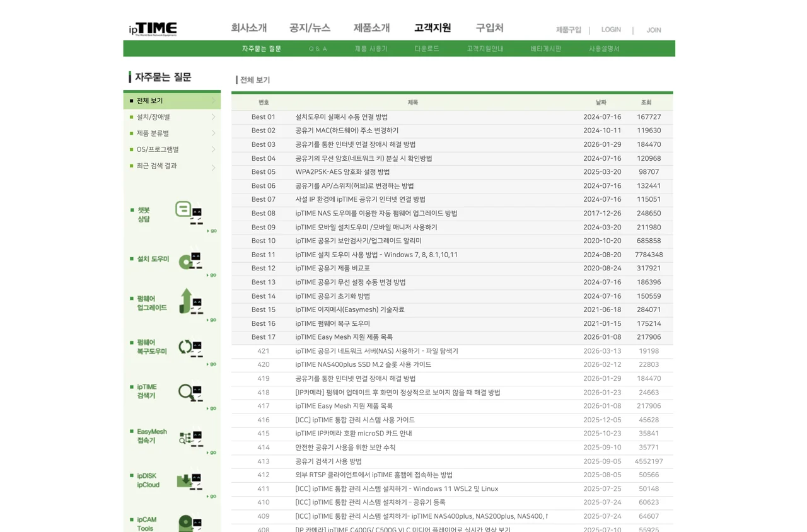Go to the 제품 사용기 submenu tab
The image size is (807, 532).
[x=371, y=49]
